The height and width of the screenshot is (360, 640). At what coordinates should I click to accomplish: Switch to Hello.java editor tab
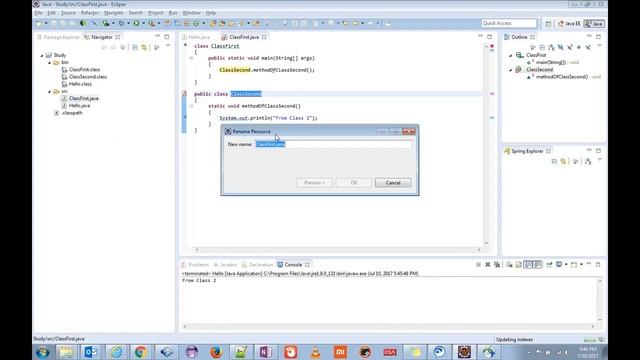click(x=196, y=37)
